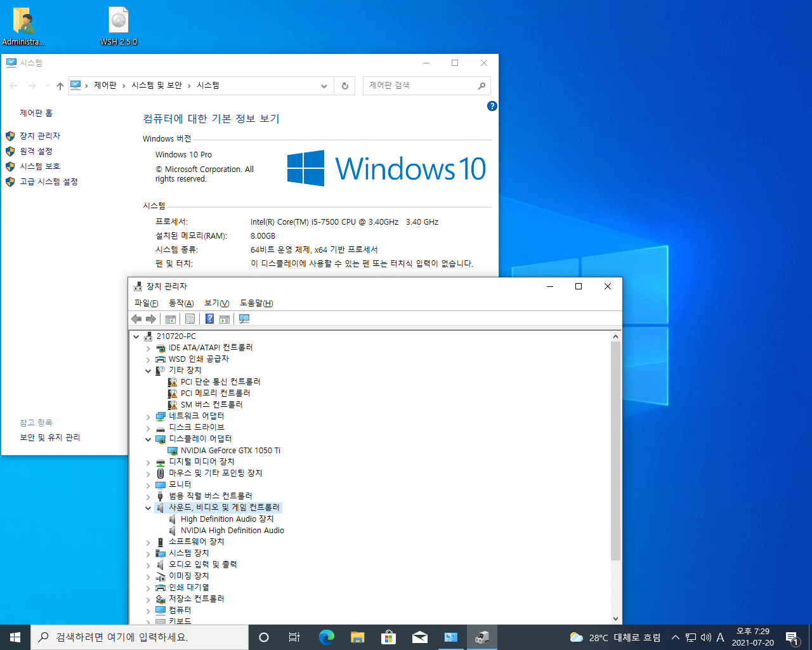Image resolution: width=812 pixels, height=650 pixels.
Task: Collapse 기타 장치 node
Action: [x=148, y=371]
